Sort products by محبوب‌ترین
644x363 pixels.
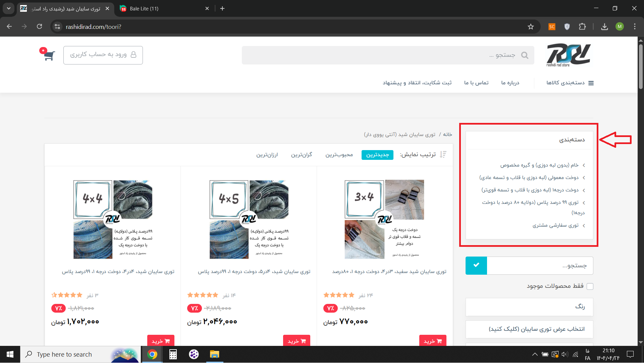(x=339, y=155)
